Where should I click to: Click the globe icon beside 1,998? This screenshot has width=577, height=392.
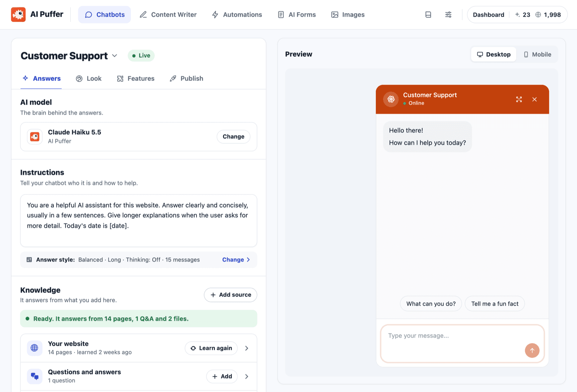click(x=538, y=15)
